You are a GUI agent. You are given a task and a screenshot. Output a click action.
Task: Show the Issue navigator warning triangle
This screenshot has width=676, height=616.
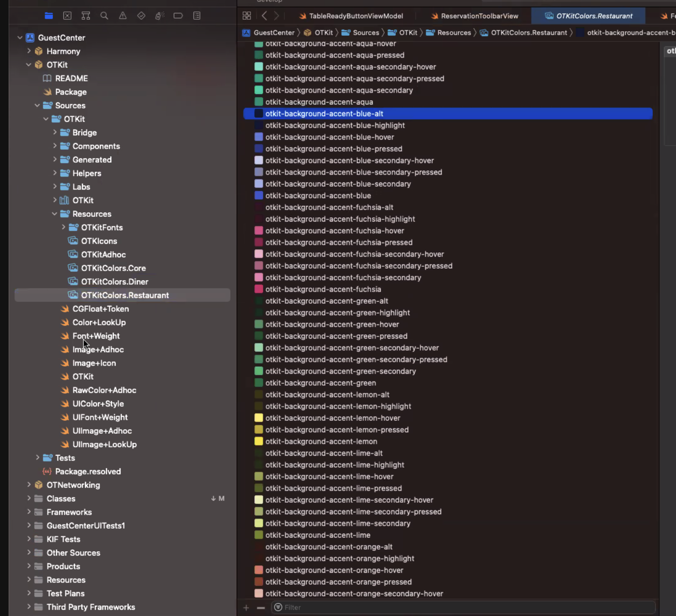click(x=122, y=15)
